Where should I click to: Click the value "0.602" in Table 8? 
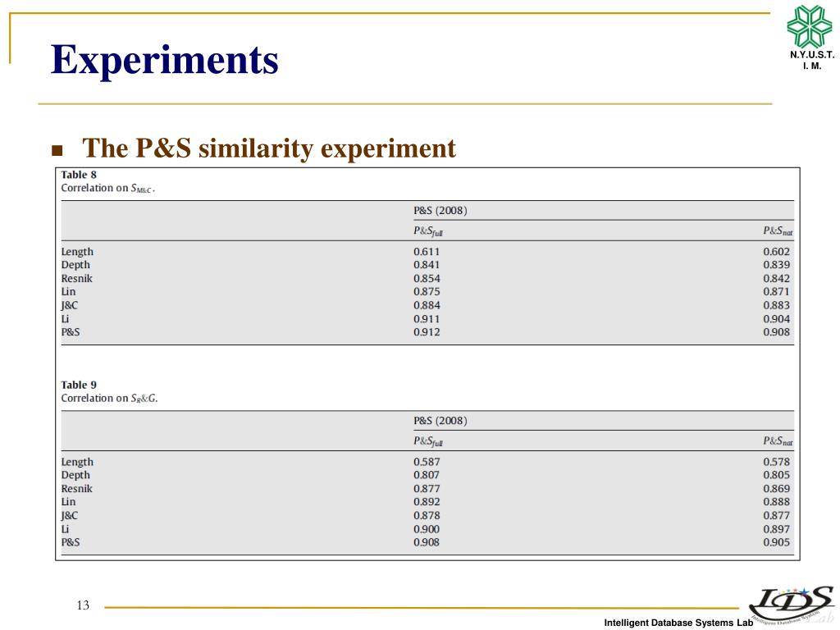tap(776, 252)
